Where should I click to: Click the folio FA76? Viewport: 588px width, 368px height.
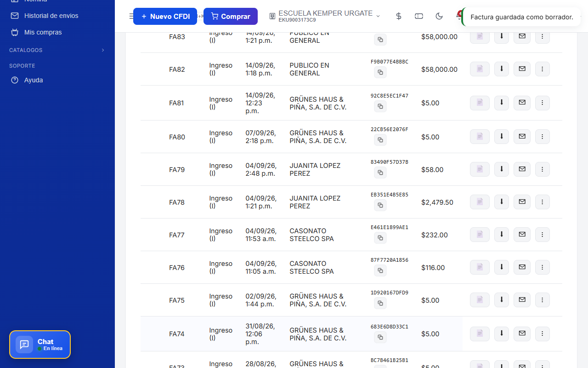[177, 267]
